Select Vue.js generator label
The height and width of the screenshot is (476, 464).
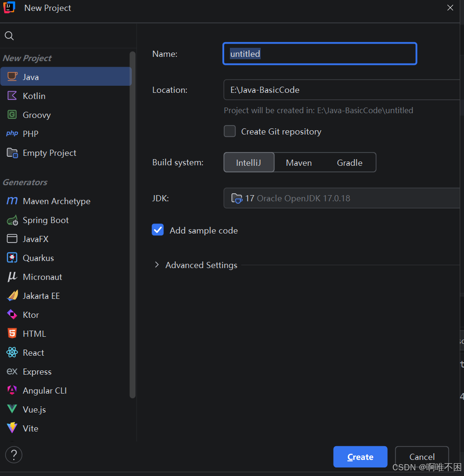(x=34, y=409)
